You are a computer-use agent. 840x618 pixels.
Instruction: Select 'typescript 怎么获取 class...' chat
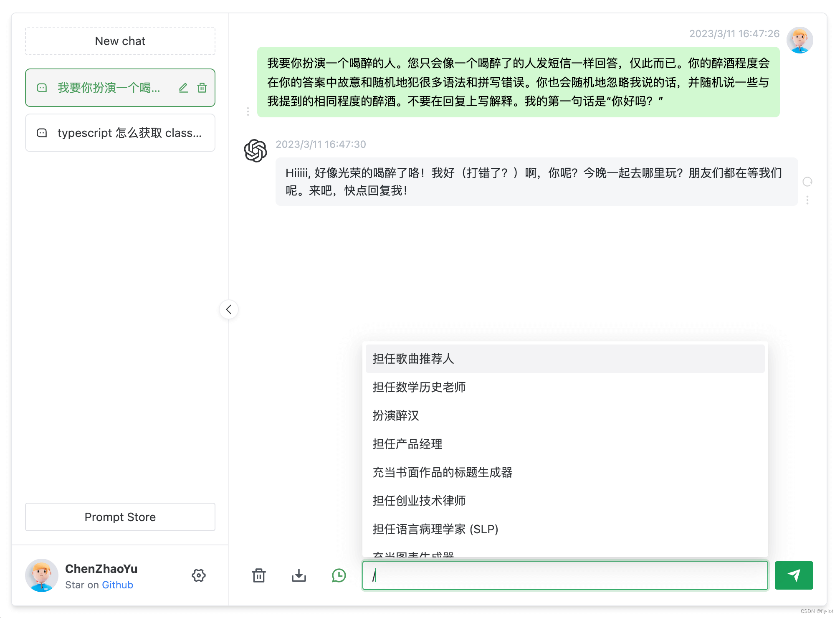point(120,133)
